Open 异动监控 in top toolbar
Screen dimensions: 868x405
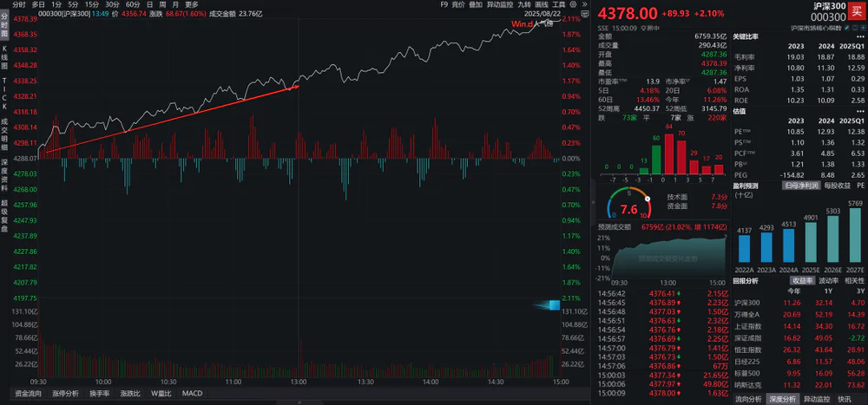pos(500,4)
